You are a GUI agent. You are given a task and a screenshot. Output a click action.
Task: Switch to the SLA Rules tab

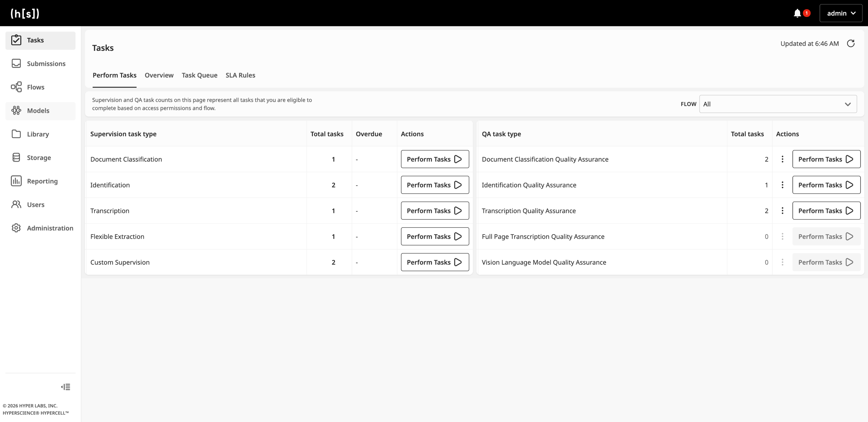[x=240, y=75]
